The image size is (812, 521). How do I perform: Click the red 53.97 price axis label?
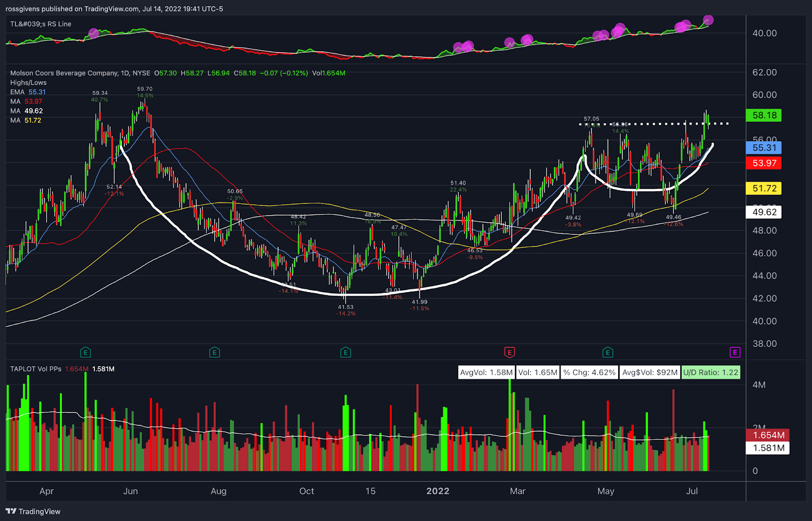[764, 163]
